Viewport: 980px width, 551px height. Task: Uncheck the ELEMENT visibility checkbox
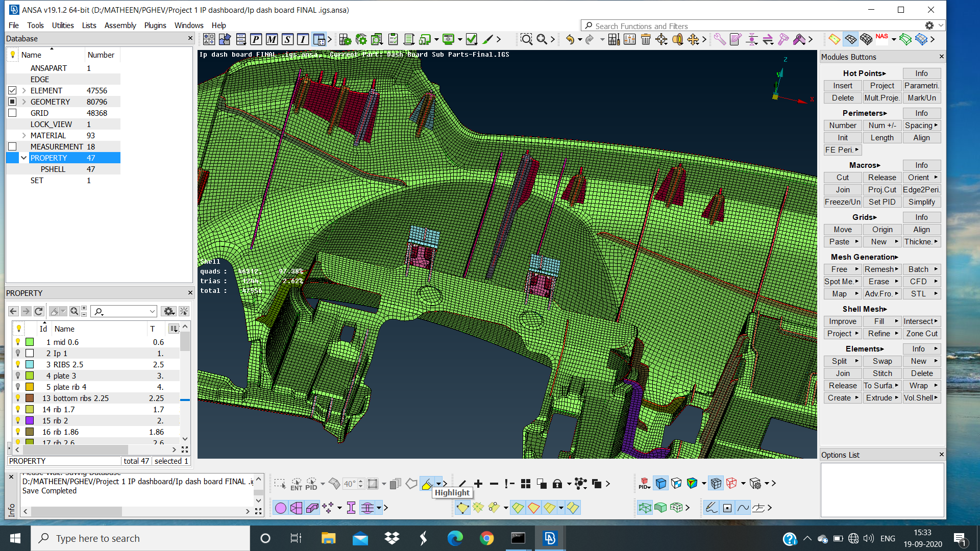[x=12, y=90]
